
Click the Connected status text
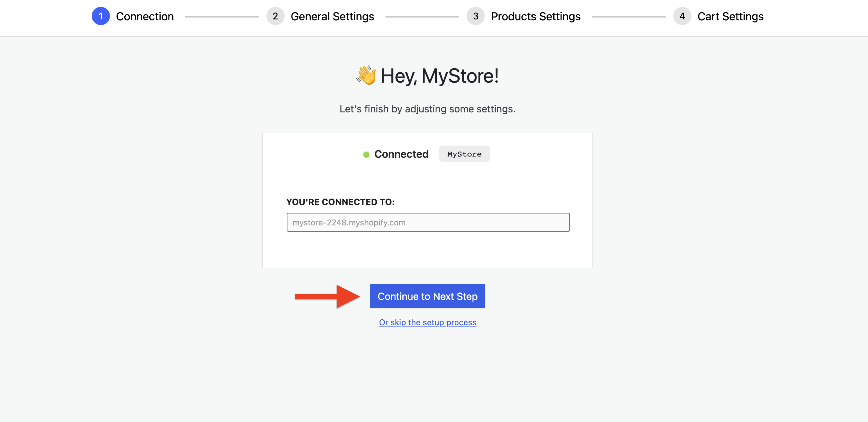[401, 154]
